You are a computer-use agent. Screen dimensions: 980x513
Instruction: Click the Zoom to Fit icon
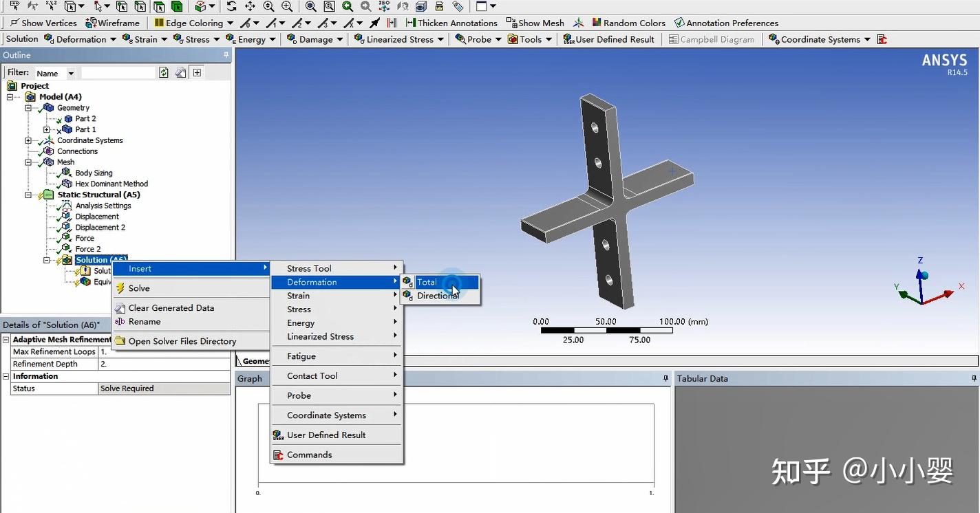[x=310, y=6]
